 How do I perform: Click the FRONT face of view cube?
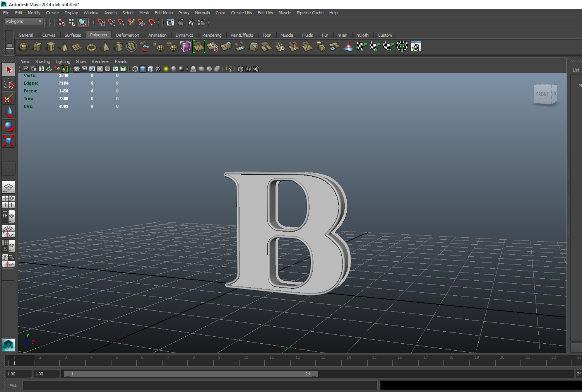(542, 94)
